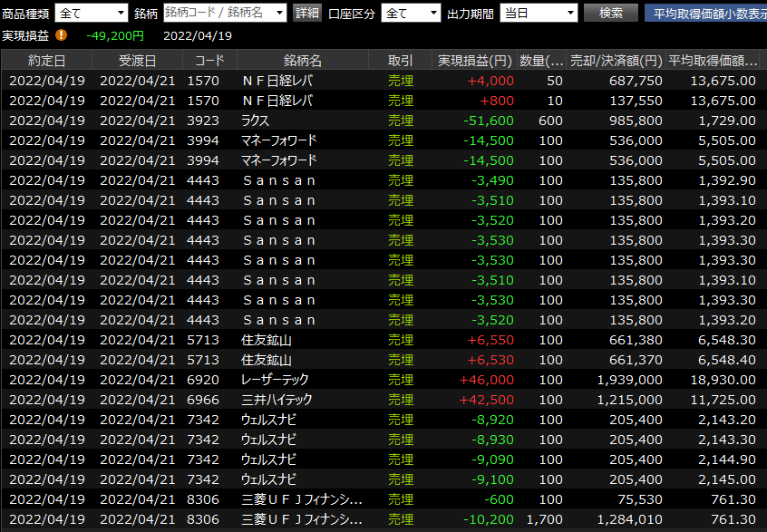Select the 三井ハイテック row
Screen dimensions: 767x532
pos(302,400)
